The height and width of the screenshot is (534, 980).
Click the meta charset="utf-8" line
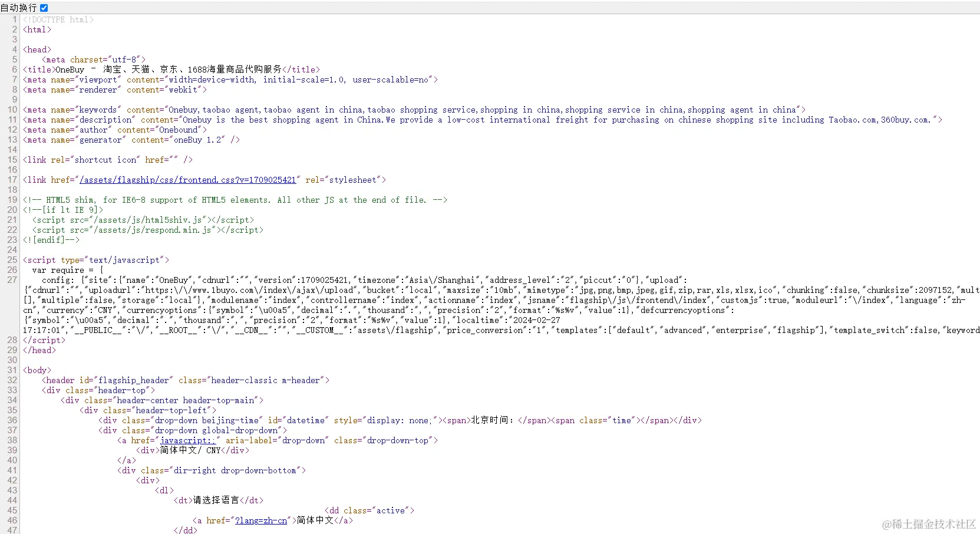point(94,60)
